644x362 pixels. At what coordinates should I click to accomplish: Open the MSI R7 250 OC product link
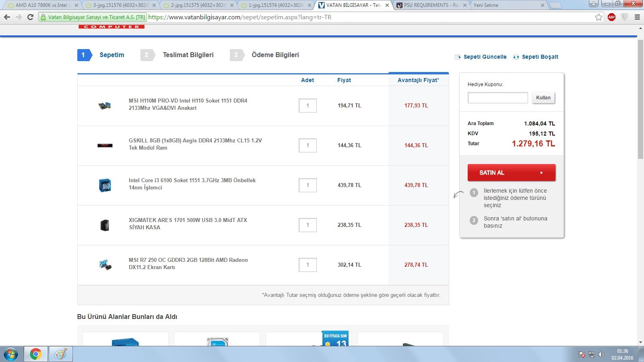pyautogui.click(x=188, y=263)
